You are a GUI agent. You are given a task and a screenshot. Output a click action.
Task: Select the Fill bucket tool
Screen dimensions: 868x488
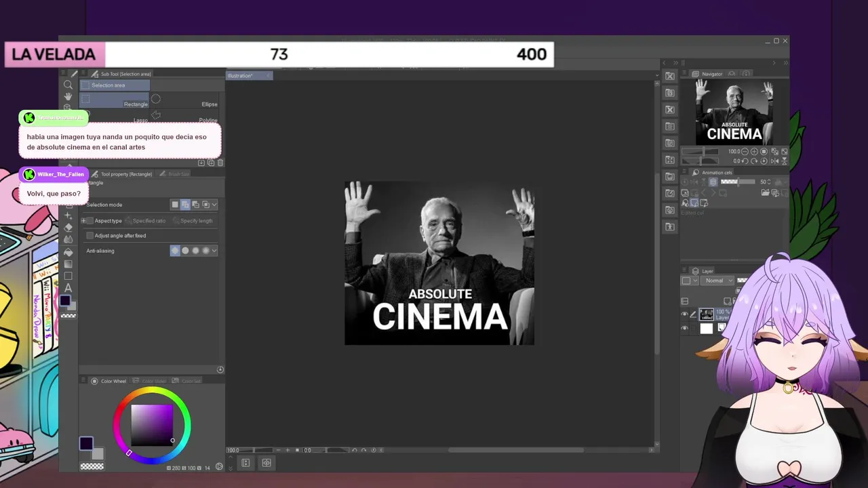click(68, 251)
